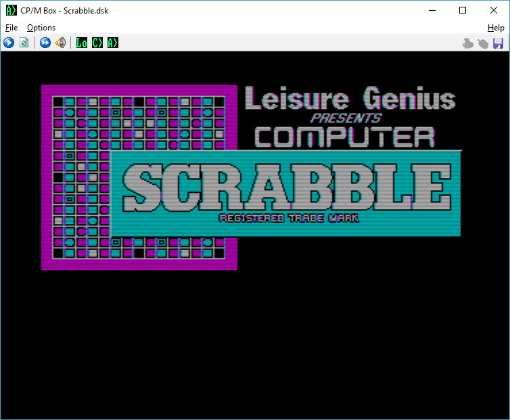Click the SCRABBLE logo on emulator screen
The height and width of the screenshot is (420, 510).
click(287, 187)
